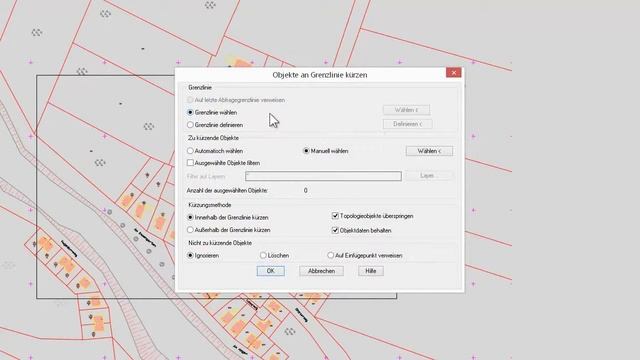Click the 'Wählen <' button for objects

[x=429, y=151]
